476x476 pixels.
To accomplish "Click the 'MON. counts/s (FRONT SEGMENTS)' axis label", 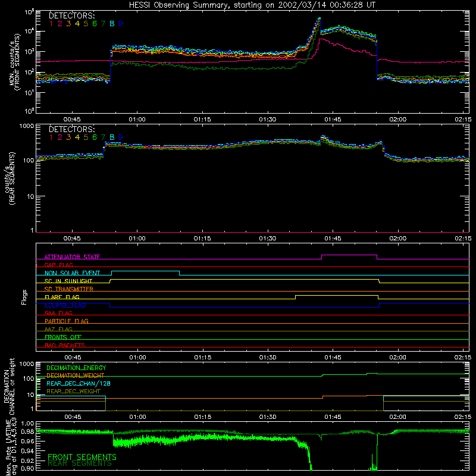I will [14, 62].
